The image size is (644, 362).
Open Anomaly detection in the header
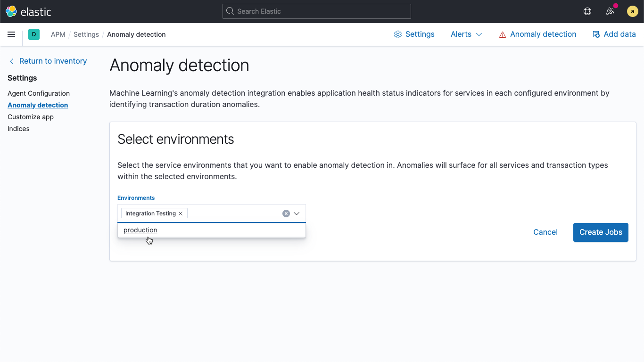(537, 34)
